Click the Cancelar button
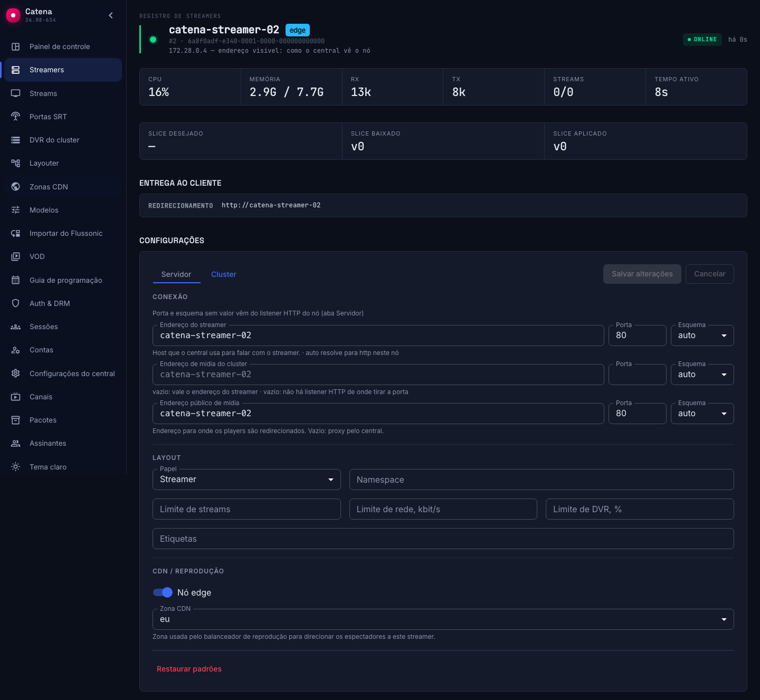The width and height of the screenshot is (760, 700). 710,274
